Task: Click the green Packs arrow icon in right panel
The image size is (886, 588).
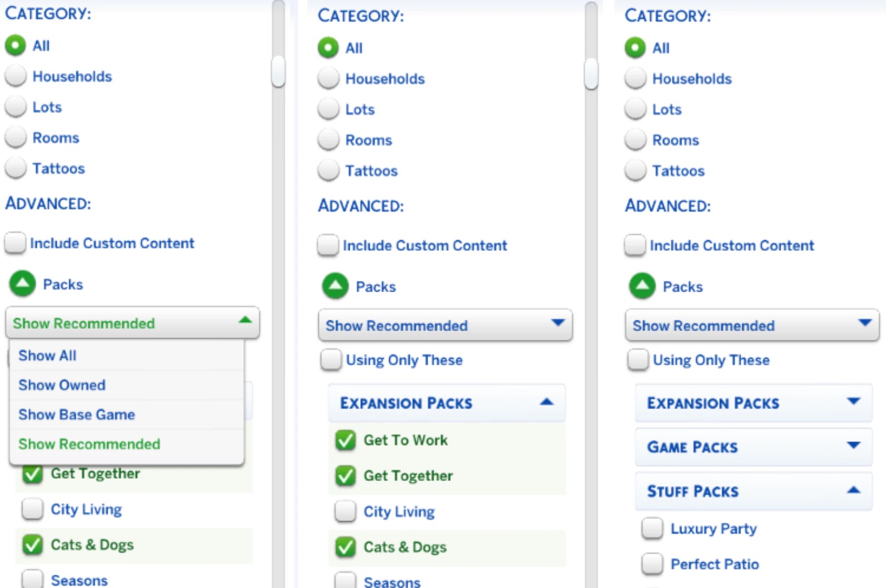Action: (x=642, y=286)
